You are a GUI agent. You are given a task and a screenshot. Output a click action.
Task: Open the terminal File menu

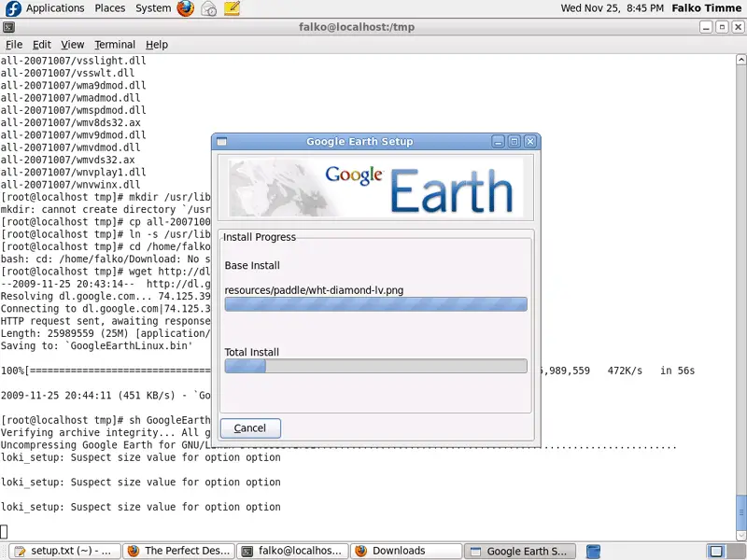pyautogui.click(x=14, y=45)
